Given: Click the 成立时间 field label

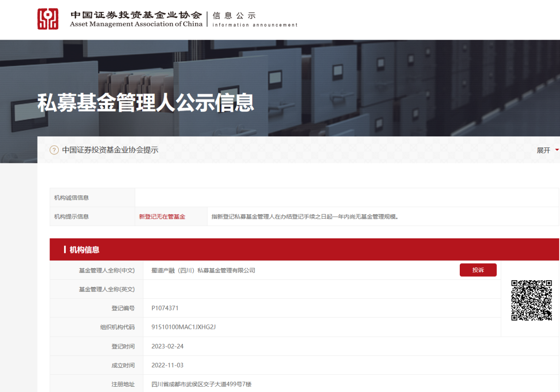Looking at the screenshot, I should pyautogui.click(x=123, y=366).
